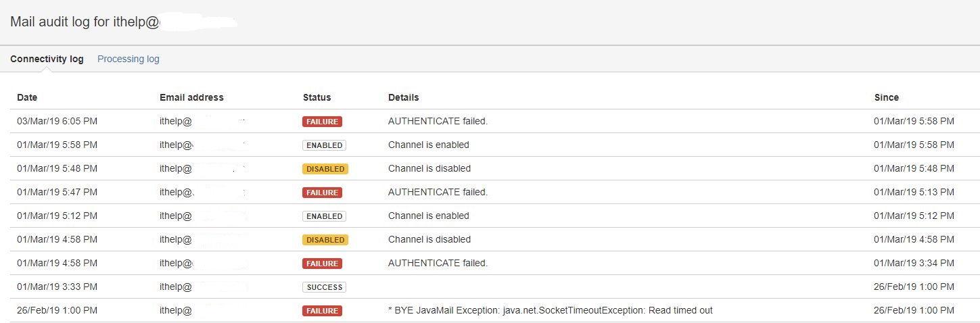980x323 pixels.
Task: Click 'Channel is disabled' in the 5:48 PM row
Action: coord(429,168)
